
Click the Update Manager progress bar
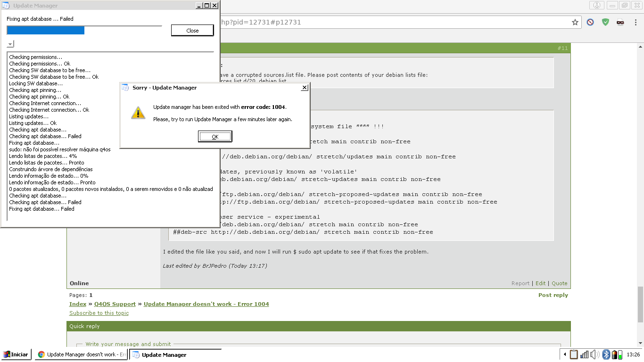[x=84, y=30]
